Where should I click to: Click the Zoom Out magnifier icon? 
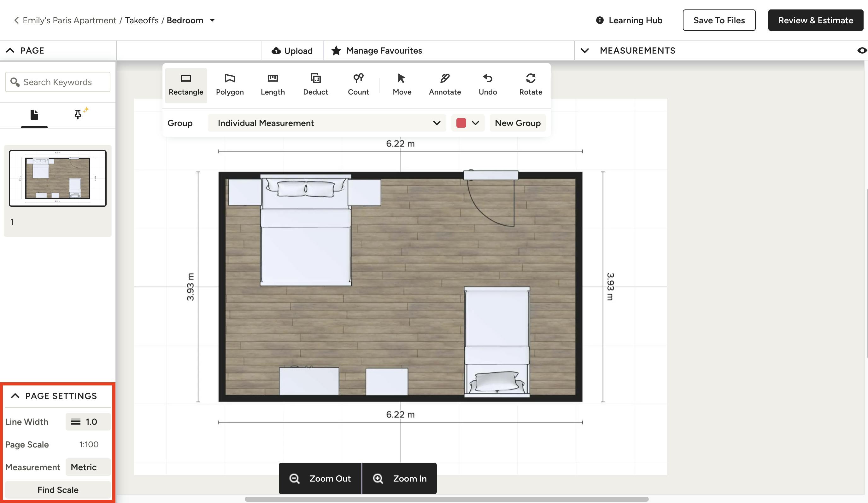tap(294, 478)
